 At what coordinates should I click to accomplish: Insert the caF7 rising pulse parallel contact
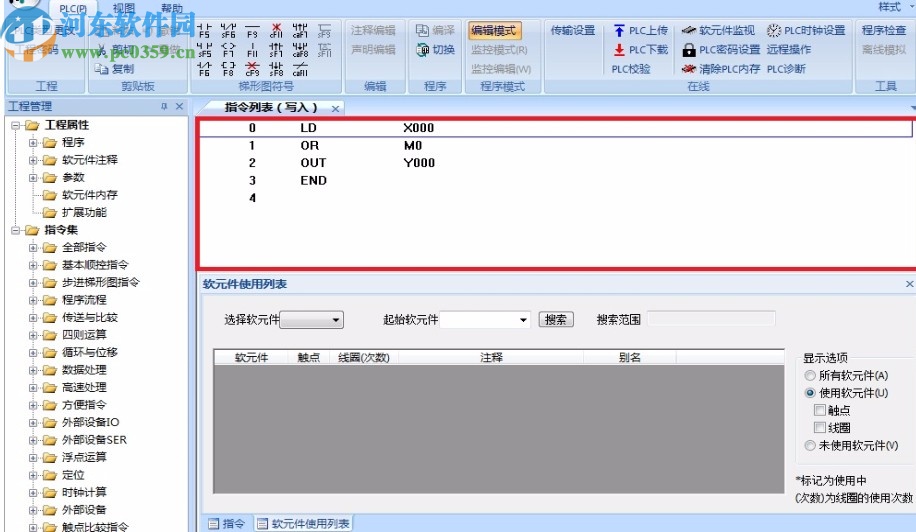[300, 30]
